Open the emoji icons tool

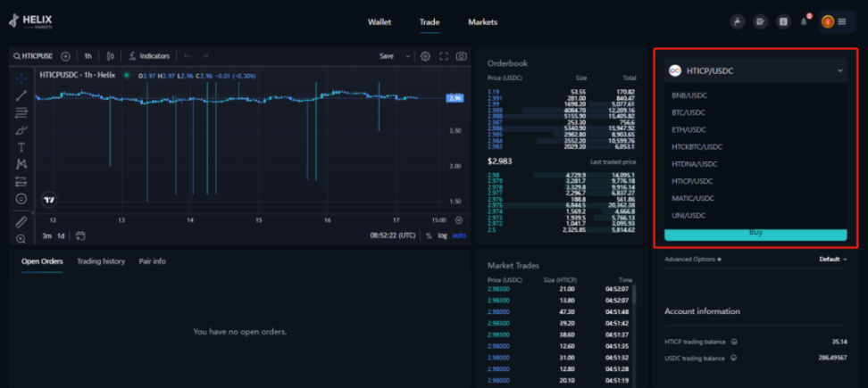[x=21, y=198]
